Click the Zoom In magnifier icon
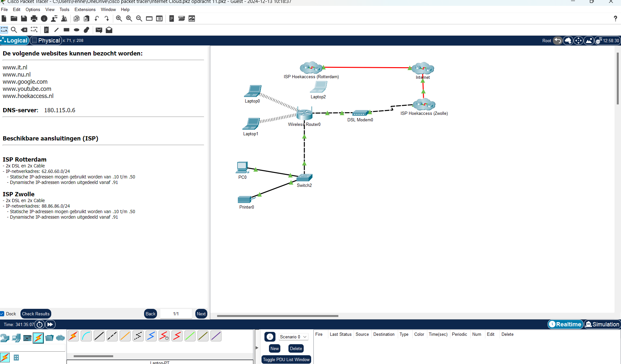Screen dimensions: 621x364 119,18
